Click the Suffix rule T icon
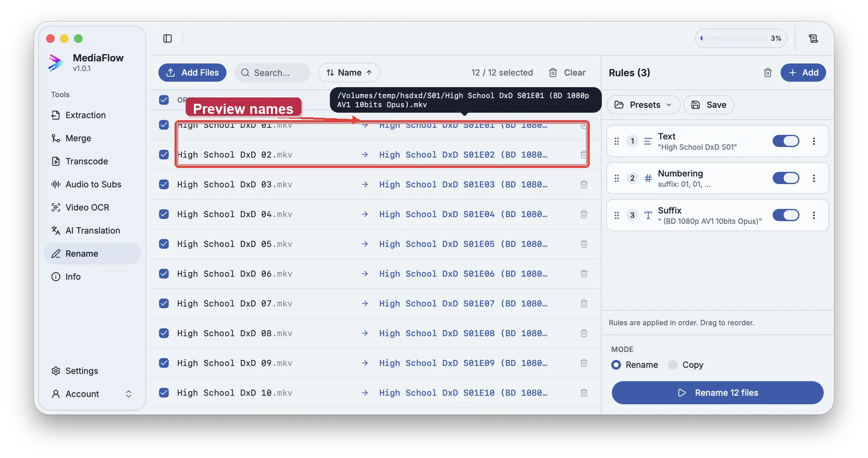 pos(648,216)
